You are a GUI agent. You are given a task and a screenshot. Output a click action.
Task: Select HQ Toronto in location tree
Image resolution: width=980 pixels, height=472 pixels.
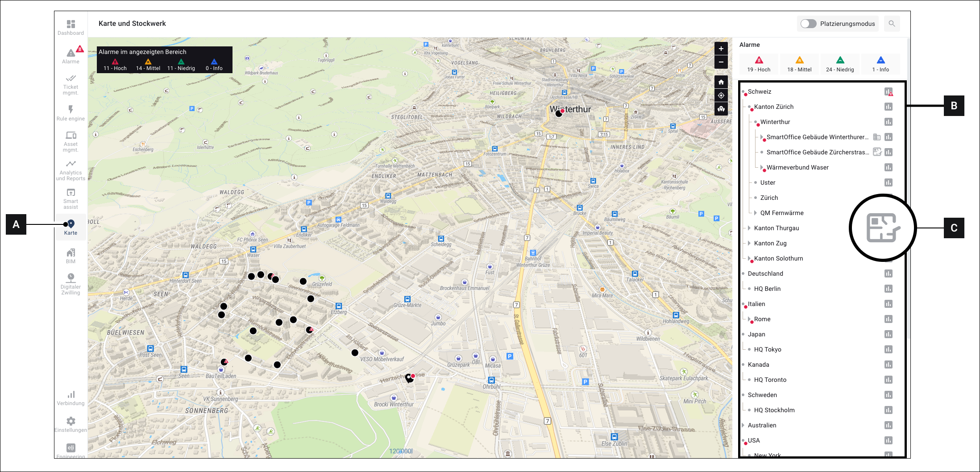tap(770, 380)
